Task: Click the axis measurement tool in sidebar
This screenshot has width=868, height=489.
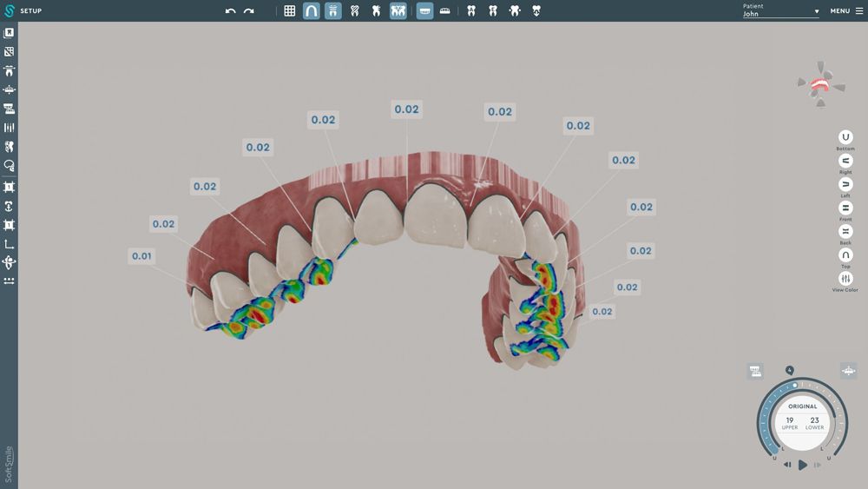Action: pos(9,244)
